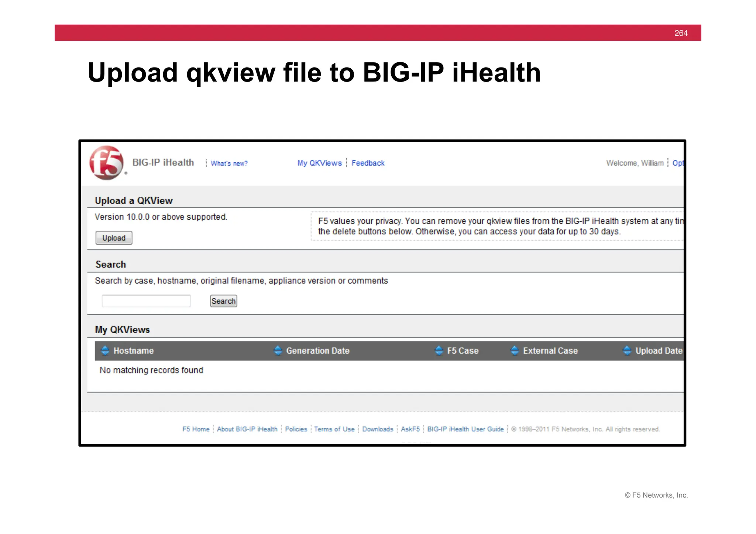This screenshot has width=756, height=534.
Task: Open AskF5 footer link
Action: click(410, 429)
